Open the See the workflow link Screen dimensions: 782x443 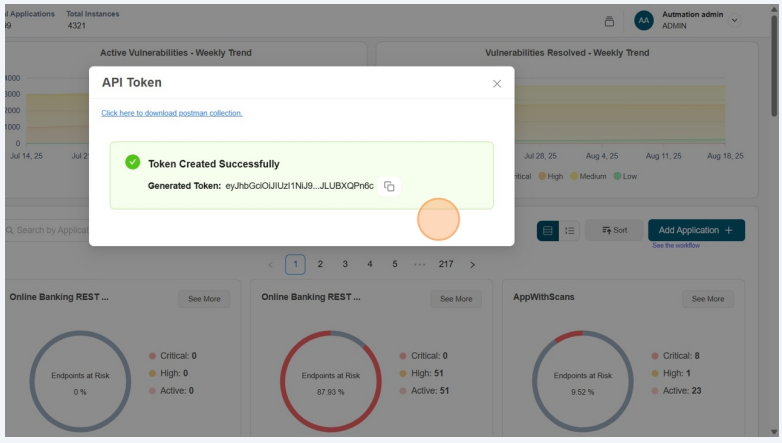(676, 246)
